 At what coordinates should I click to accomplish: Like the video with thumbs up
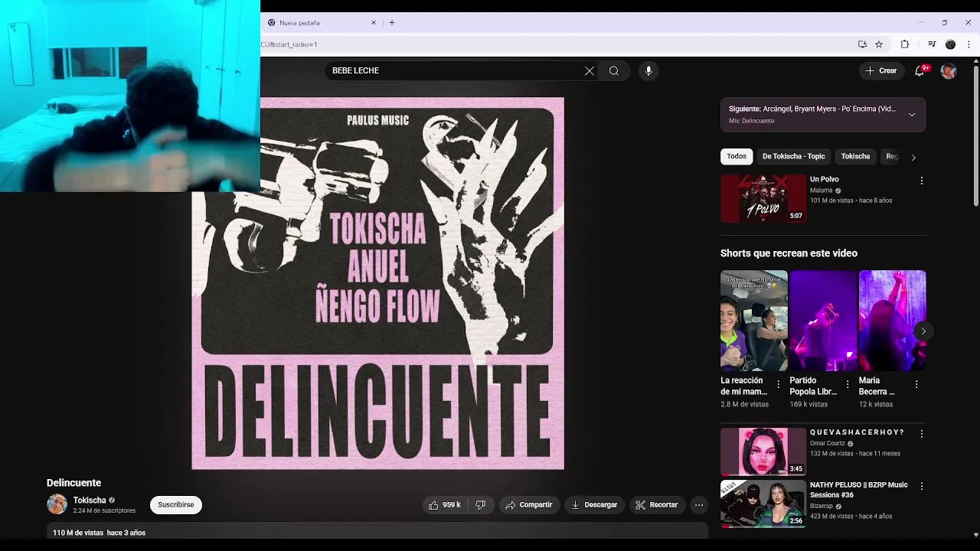445,505
